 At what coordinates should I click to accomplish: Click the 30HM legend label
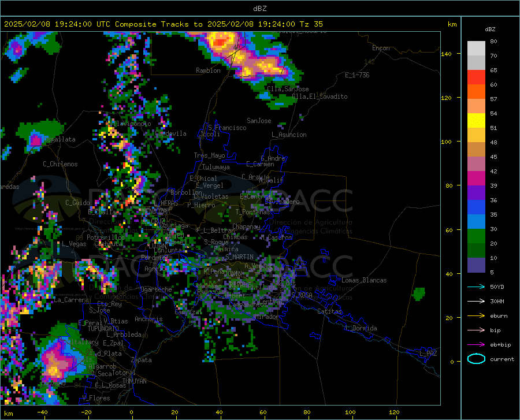[497, 302]
